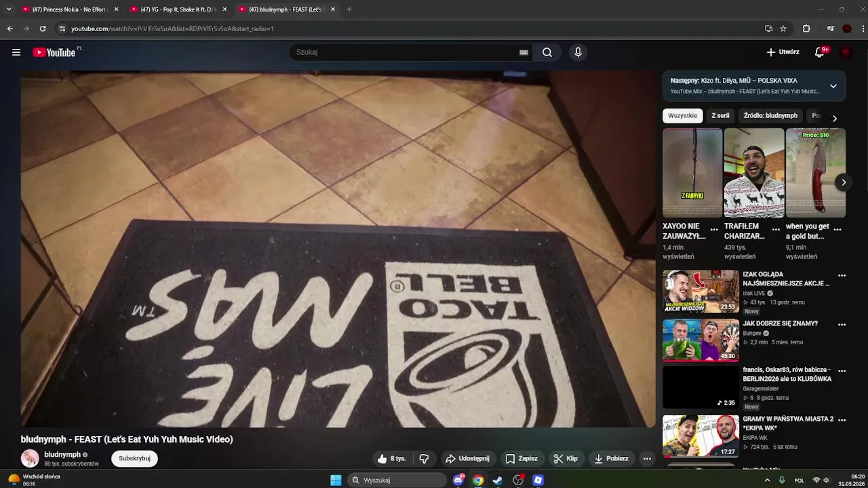Open GRAMY W PAŃSTWA MIASTA thumbnail
The height and width of the screenshot is (488, 868).
click(x=701, y=436)
